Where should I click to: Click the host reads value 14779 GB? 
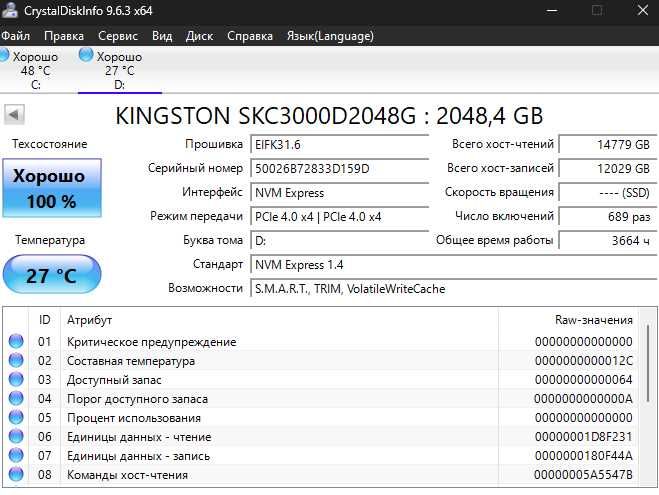(608, 145)
